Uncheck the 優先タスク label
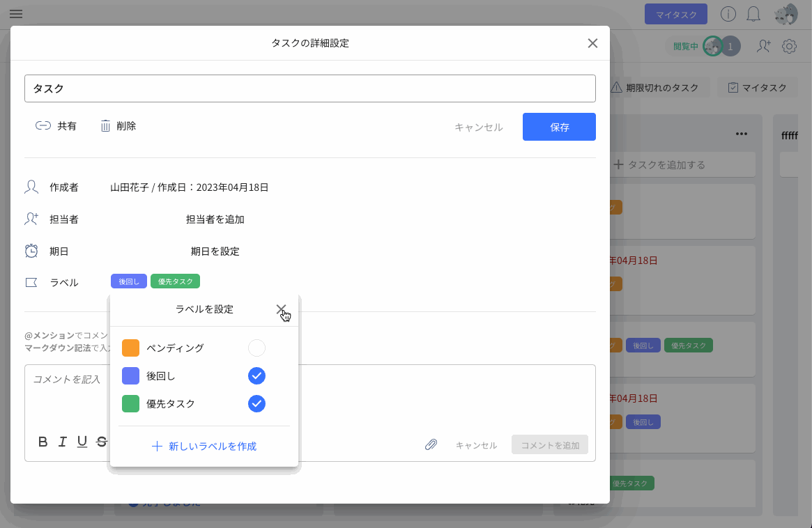Image resolution: width=812 pixels, height=528 pixels. [x=256, y=404]
